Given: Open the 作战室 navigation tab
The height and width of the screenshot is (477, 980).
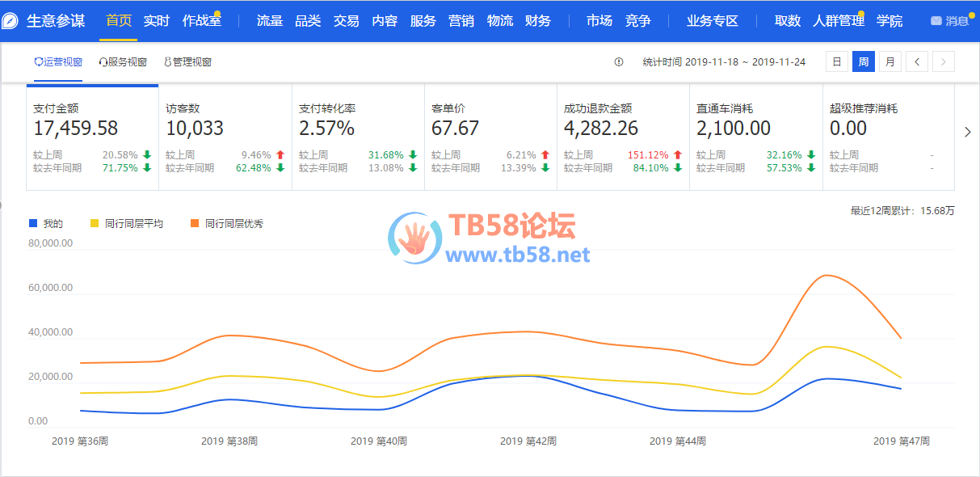Looking at the screenshot, I should 201,21.
